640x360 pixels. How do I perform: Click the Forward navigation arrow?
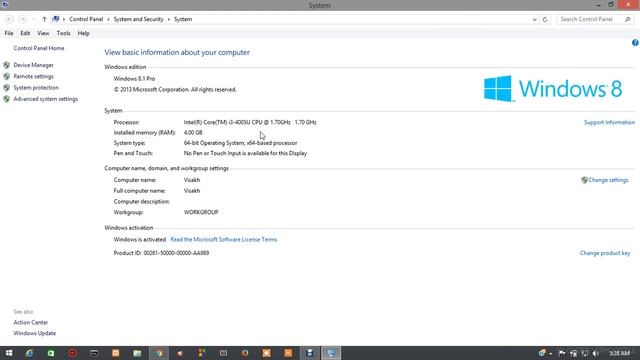pos(22,19)
